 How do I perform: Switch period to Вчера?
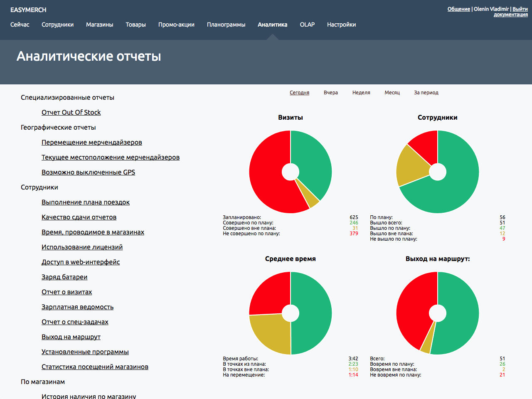tap(331, 93)
